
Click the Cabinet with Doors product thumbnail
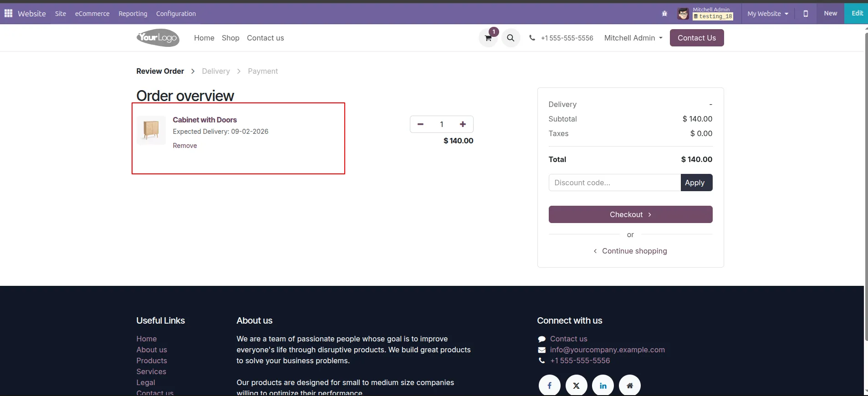(151, 130)
